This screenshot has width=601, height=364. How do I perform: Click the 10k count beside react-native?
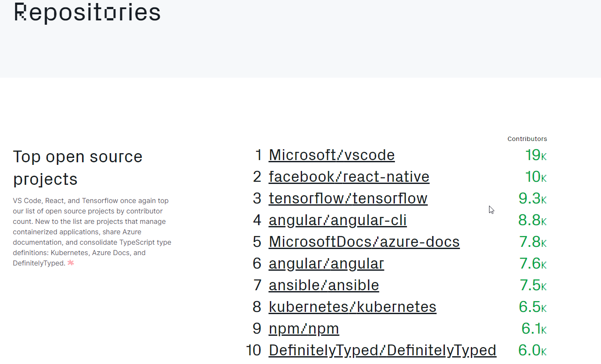tap(535, 177)
